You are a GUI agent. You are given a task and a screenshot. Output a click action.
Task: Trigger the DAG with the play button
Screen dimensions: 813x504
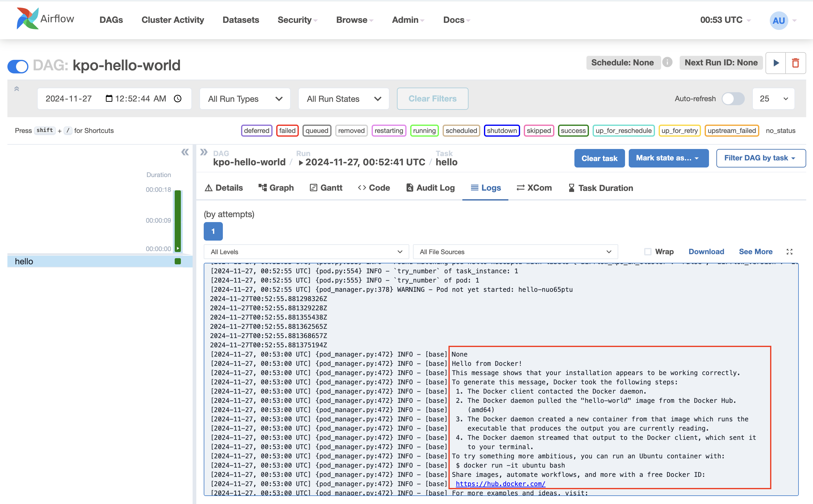(776, 63)
